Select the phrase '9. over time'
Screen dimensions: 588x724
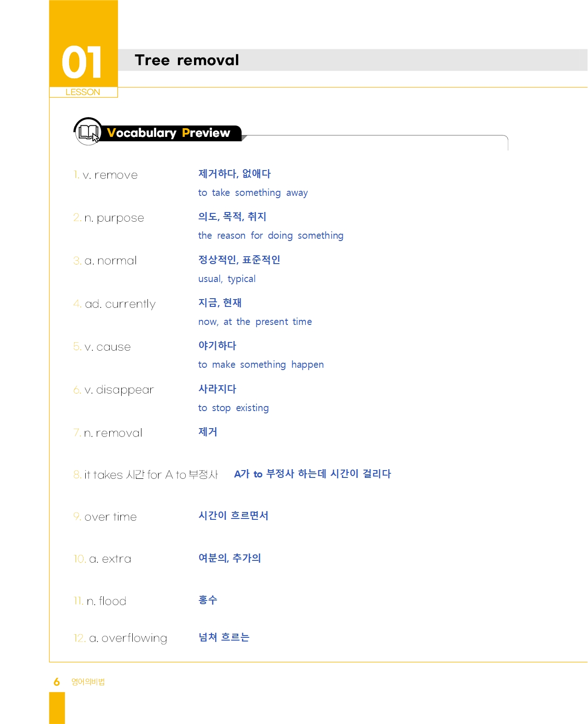(x=105, y=517)
